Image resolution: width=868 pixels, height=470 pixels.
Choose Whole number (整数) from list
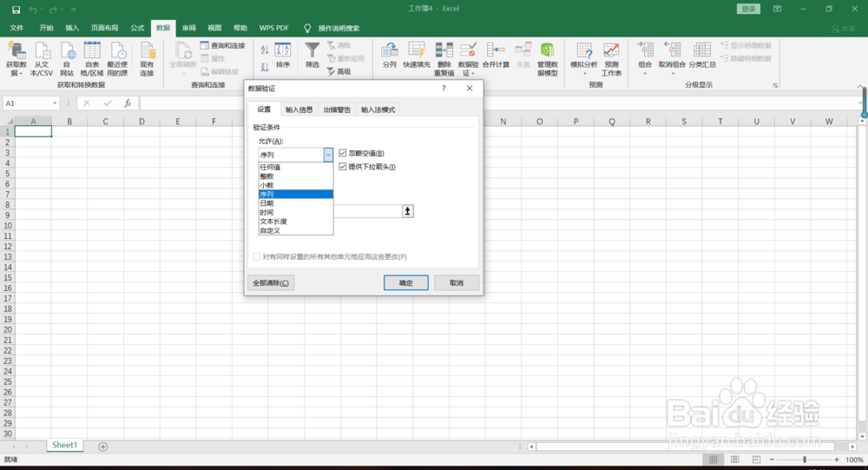(296, 176)
